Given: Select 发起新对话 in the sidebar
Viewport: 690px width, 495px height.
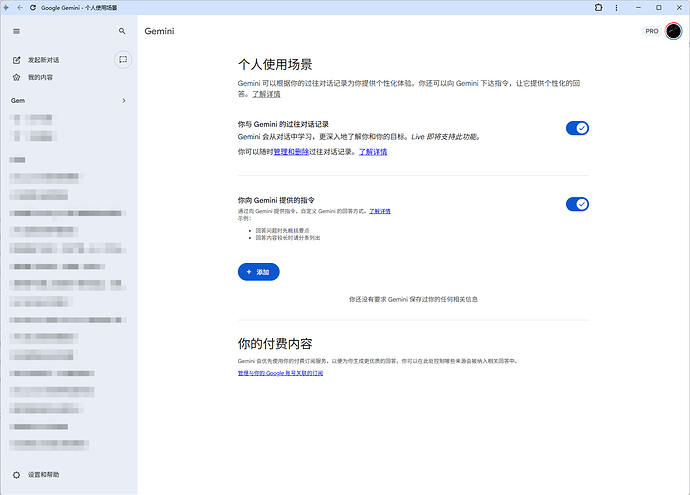Looking at the screenshot, I should (44, 60).
